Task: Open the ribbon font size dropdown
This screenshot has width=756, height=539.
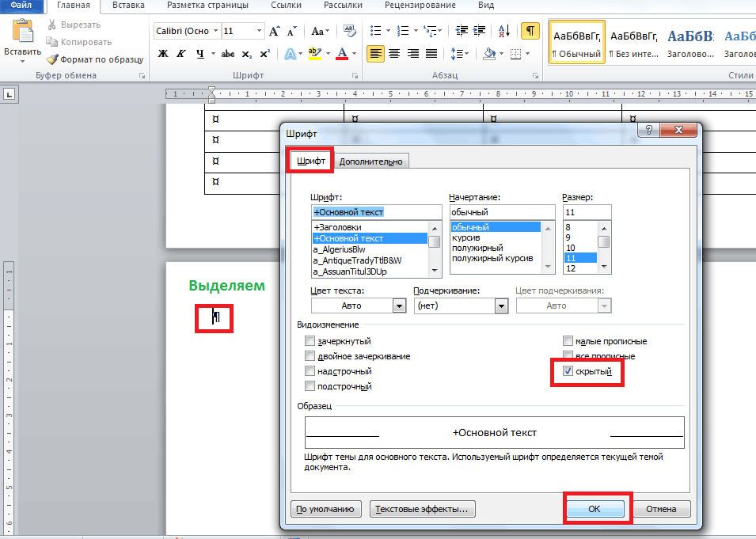Action: pos(260,31)
